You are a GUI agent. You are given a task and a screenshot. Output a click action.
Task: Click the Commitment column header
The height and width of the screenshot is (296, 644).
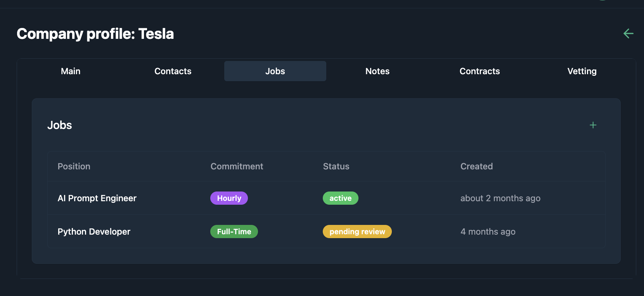tap(237, 166)
